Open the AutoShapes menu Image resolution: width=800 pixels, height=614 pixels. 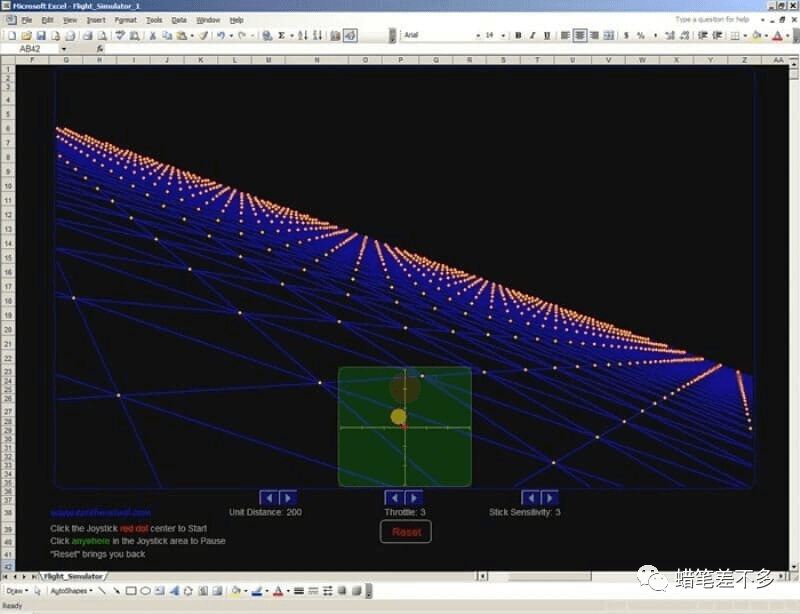(71, 591)
